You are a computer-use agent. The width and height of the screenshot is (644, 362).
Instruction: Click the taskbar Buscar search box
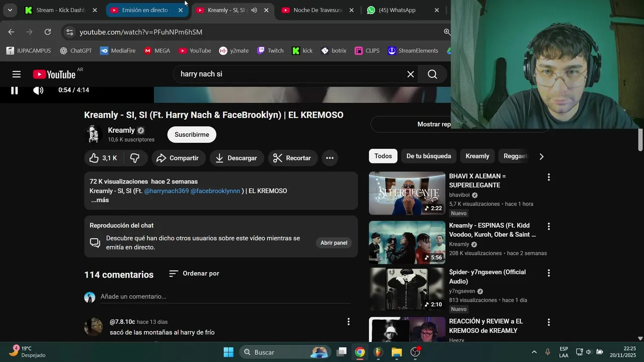pyautogui.click(x=285, y=352)
